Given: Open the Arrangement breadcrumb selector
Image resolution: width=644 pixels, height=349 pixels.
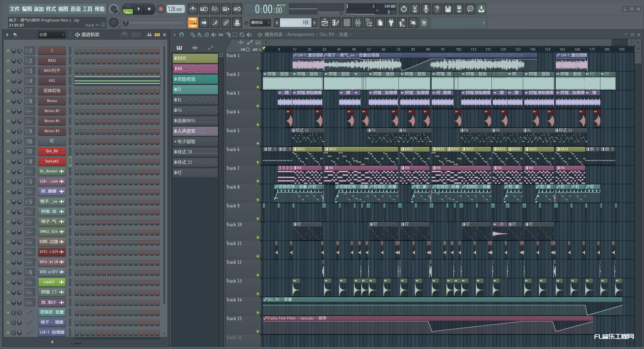Looking at the screenshot, I should (301, 35).
